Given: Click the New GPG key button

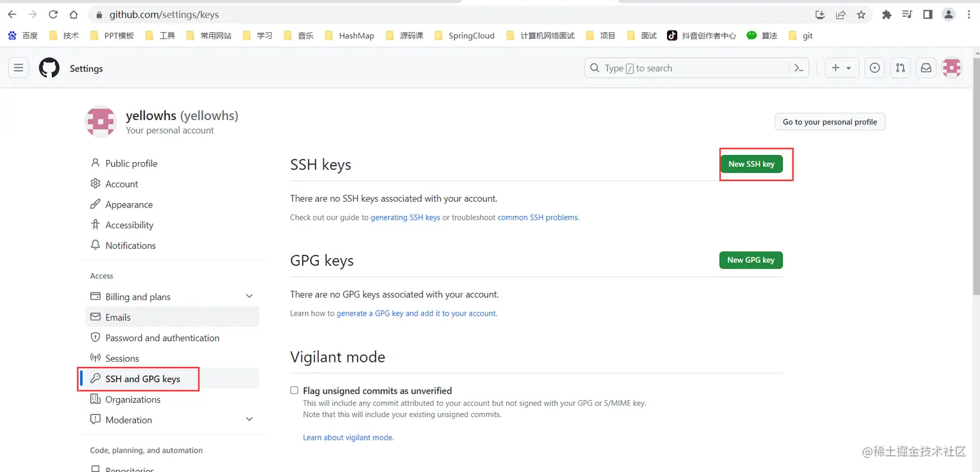Looking at the screenshot, I should (751, 260).
